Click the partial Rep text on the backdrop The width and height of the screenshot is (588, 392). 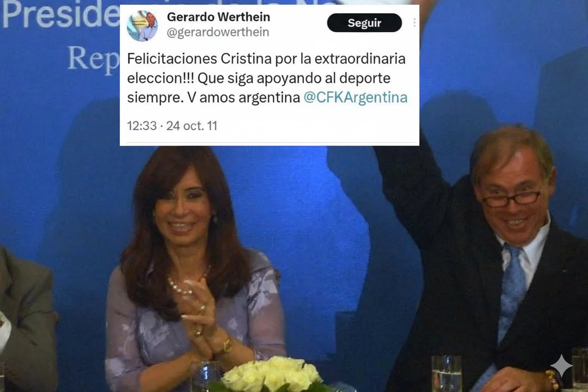click(93, 58)
